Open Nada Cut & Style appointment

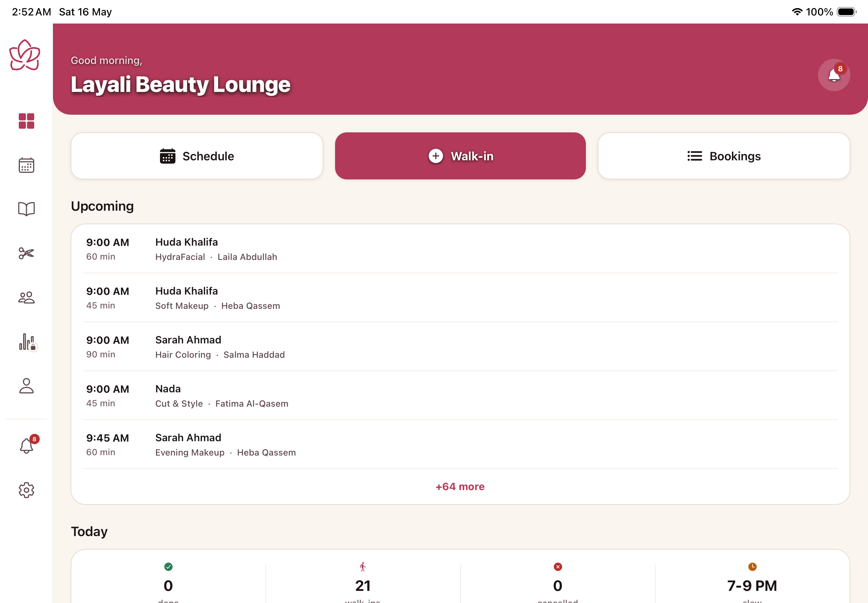460,396
